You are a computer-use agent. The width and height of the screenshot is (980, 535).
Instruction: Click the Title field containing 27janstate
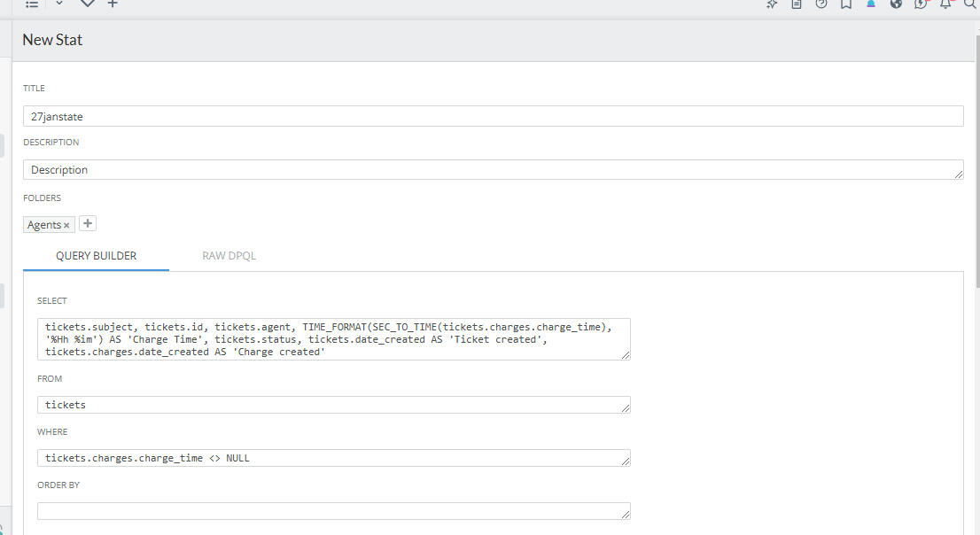pos(493,116)
